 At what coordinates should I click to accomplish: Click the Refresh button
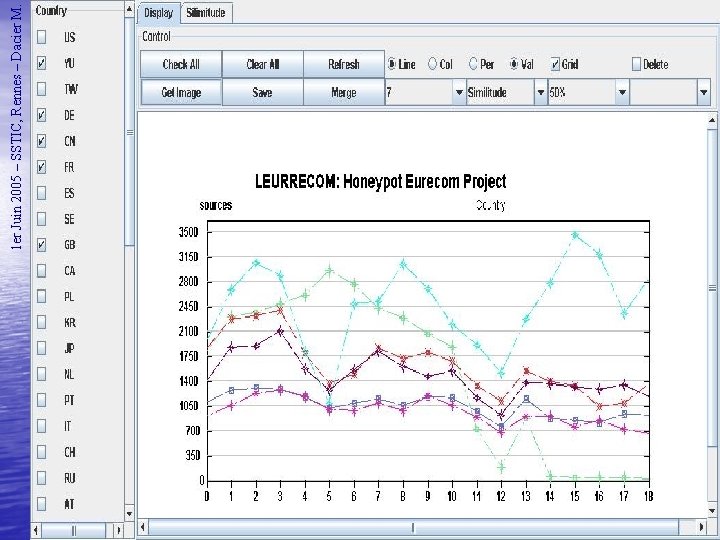(x=344, y=64)
